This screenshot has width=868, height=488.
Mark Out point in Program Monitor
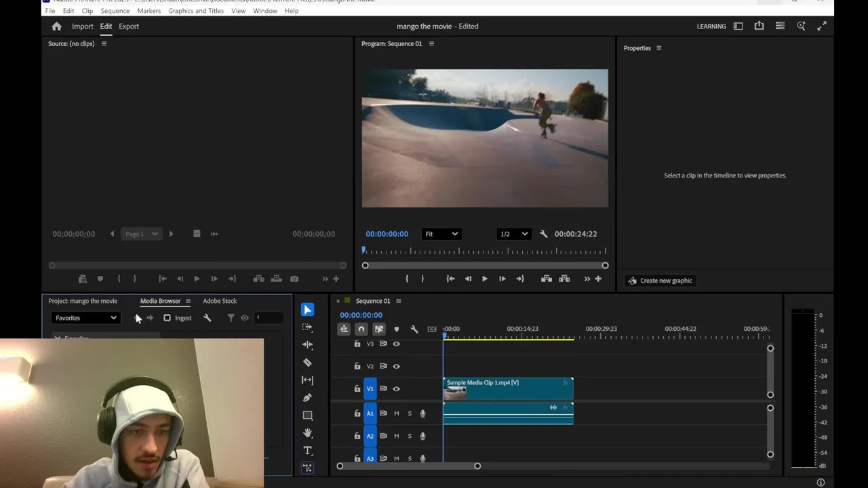[x=422, y=279]
